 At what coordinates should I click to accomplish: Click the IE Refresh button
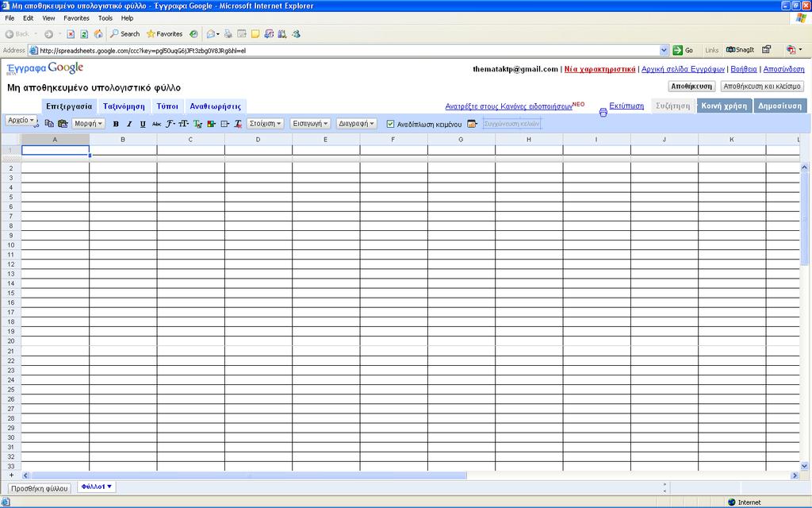pyautogui.click(x=84, y=34)
